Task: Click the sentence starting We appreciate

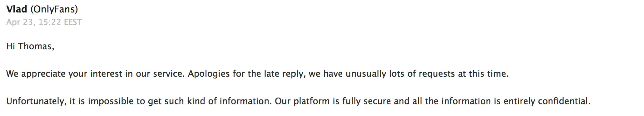Action: (x=96, y=74)
